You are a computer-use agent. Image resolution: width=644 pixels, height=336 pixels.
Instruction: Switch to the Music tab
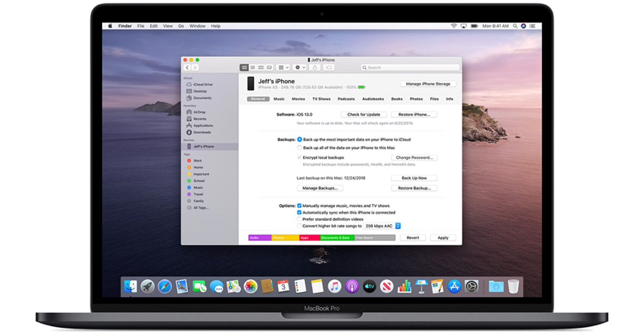click(x=279, y=99)
